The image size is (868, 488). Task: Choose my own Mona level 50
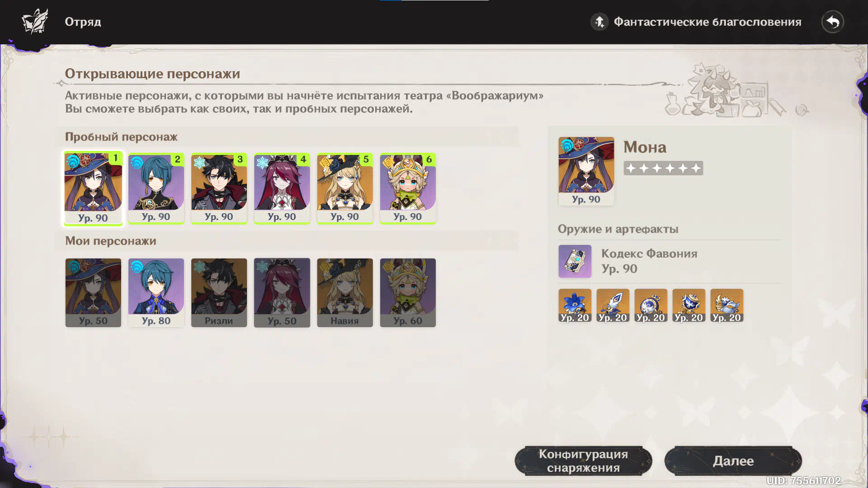coord(93,292)
